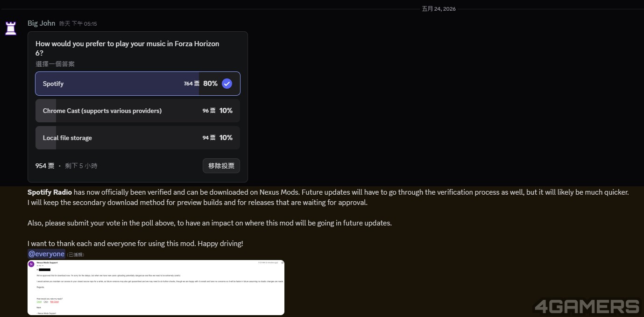Open the Big John username profile

tap(41, 23)
